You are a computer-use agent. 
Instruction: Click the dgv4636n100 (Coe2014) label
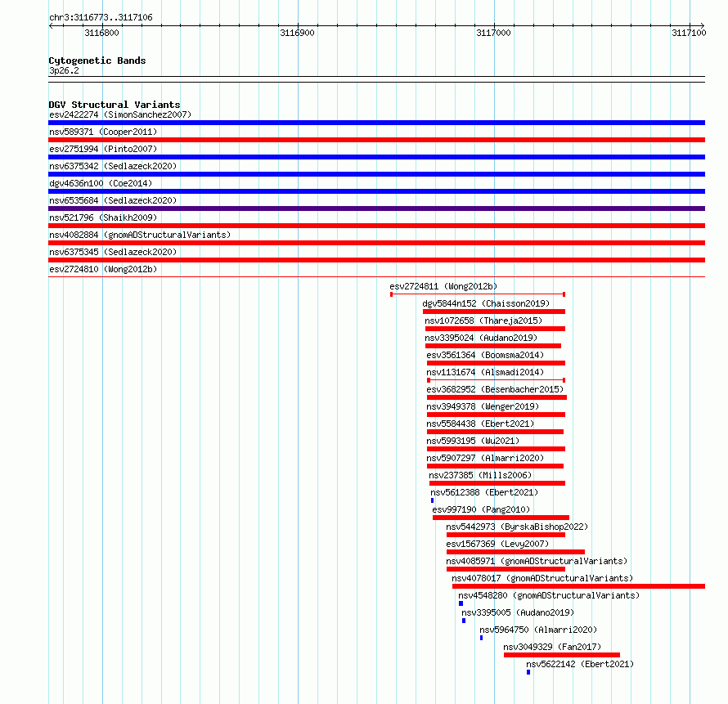tap(101, 183)
